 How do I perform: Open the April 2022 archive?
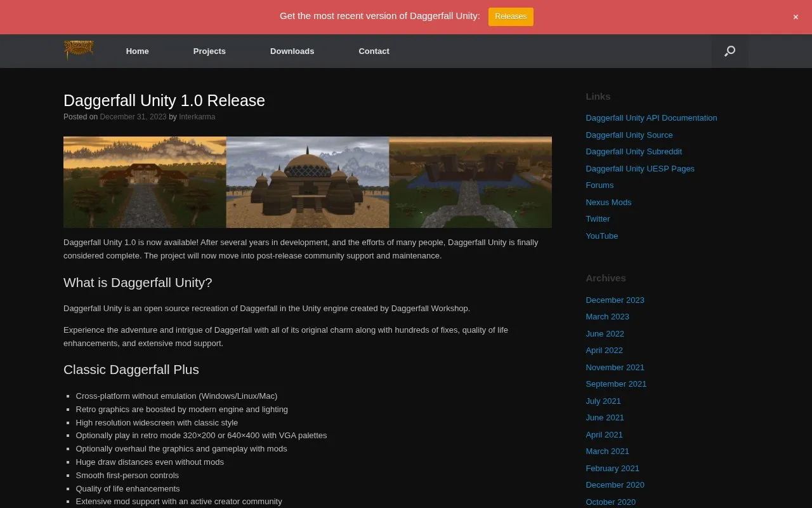pos(604,350)
